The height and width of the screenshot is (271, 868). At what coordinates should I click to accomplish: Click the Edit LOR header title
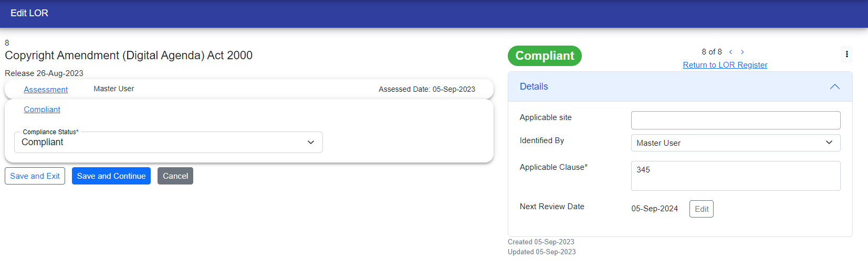29,13
